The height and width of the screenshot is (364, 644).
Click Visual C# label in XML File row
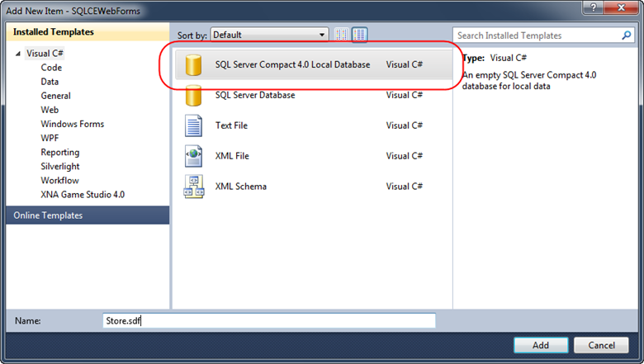pyautogui.click(x=404, y=156)
